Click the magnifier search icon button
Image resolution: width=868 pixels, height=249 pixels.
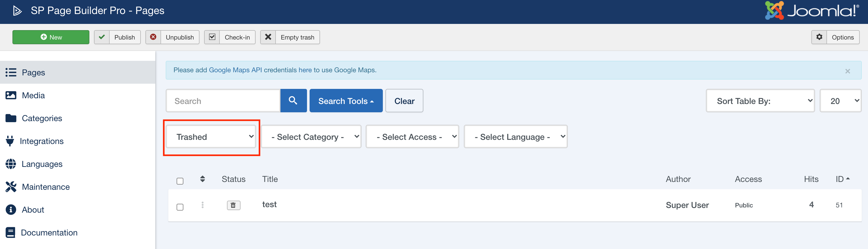[x=293, y=101]
